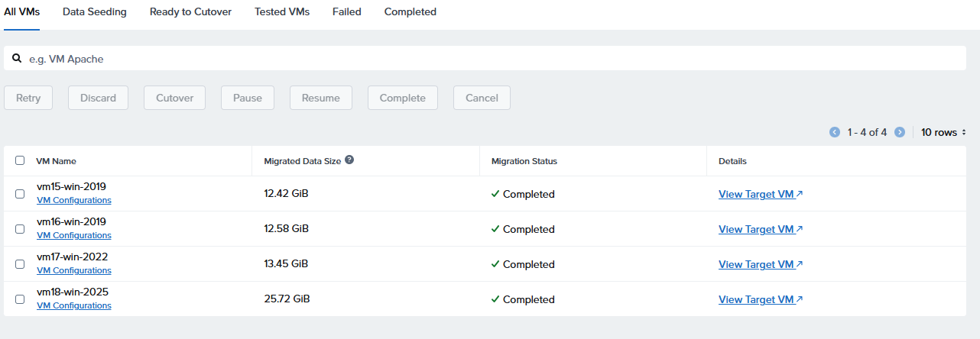This screenshot has height=339, width=980.
Task: Switch to Data Seeding tab
Action: (x=95, y=12)
